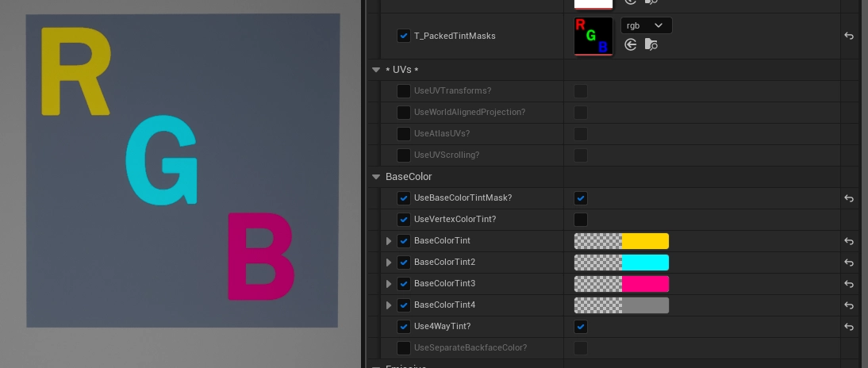This screenshot has height=368, width=868.
Task: Expand the BaseColorTint property row
Action: pos(389,241)
